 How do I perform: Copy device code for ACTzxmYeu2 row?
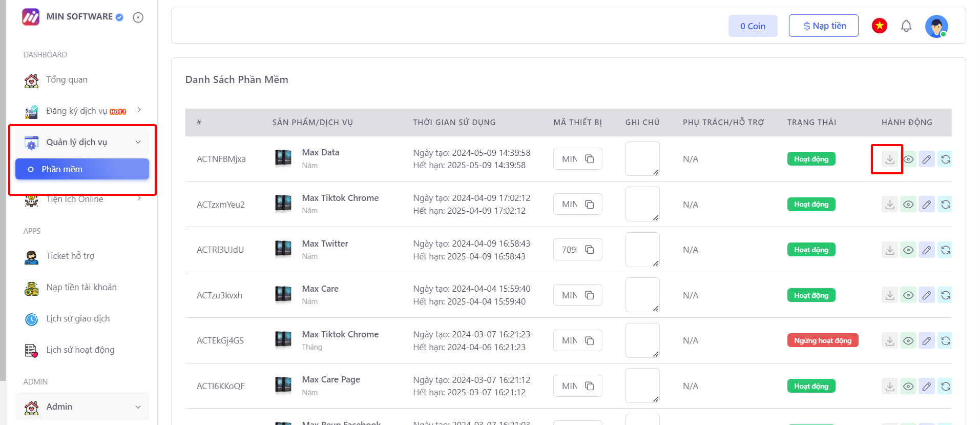point(590,204)
